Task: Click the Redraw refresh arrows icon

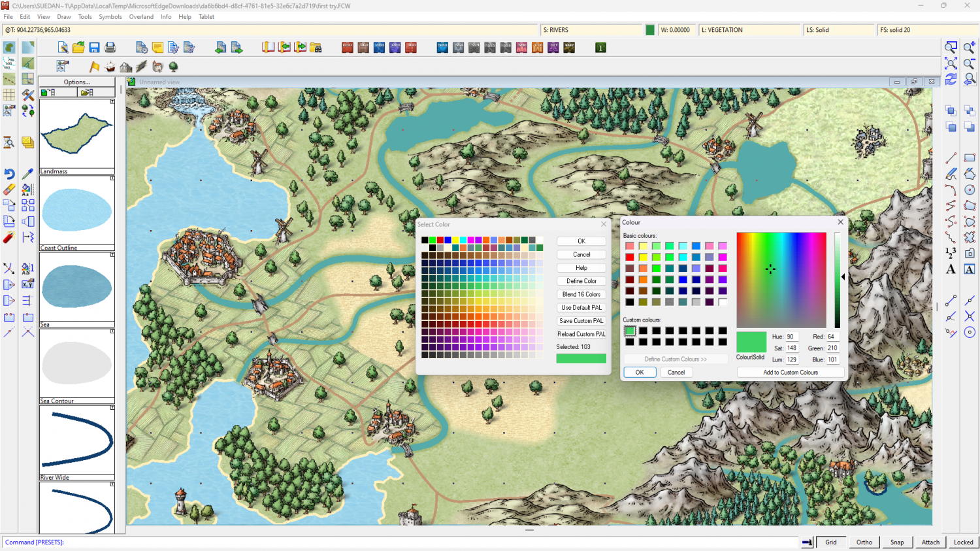Action: [951, 79]
